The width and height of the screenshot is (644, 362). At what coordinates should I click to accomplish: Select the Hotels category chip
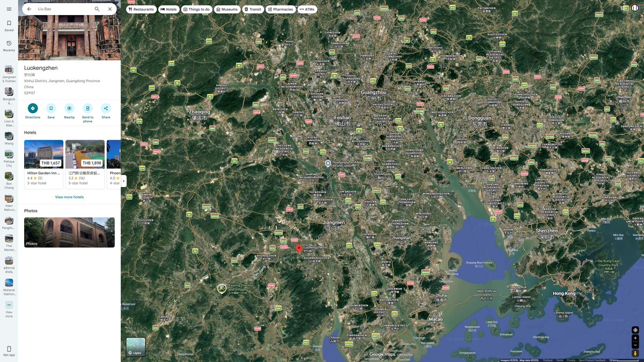[x=169, y=9]
